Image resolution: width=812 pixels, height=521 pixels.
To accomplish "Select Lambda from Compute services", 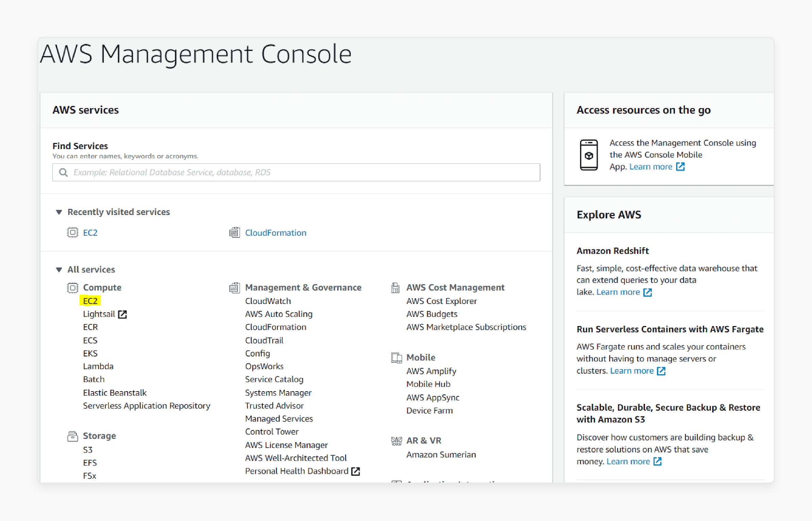I will (98, 367).
